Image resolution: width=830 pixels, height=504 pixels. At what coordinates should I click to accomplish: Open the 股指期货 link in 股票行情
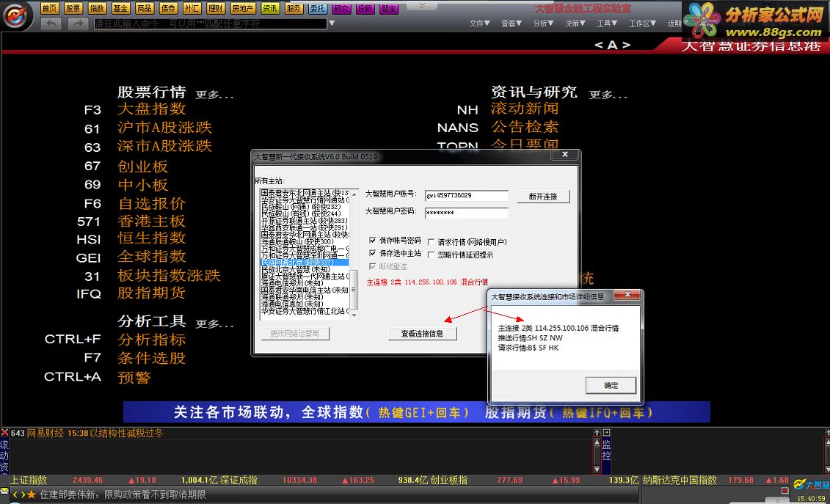point(152,293)
